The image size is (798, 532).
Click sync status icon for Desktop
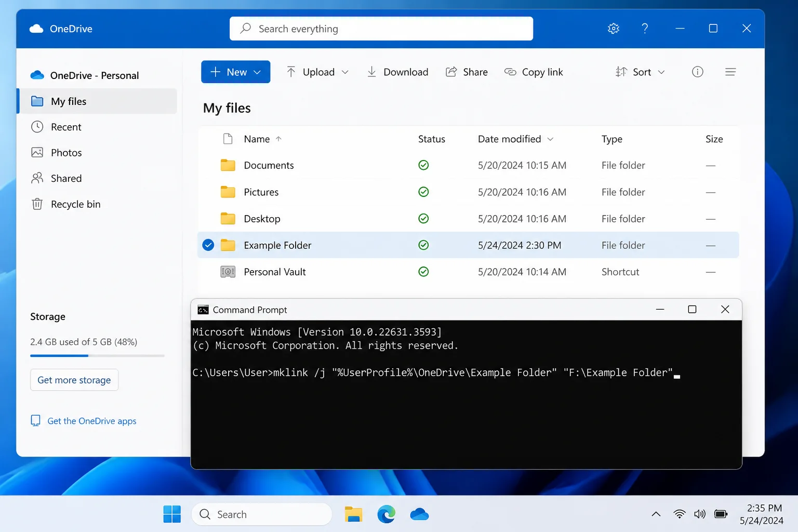(423, 219)
